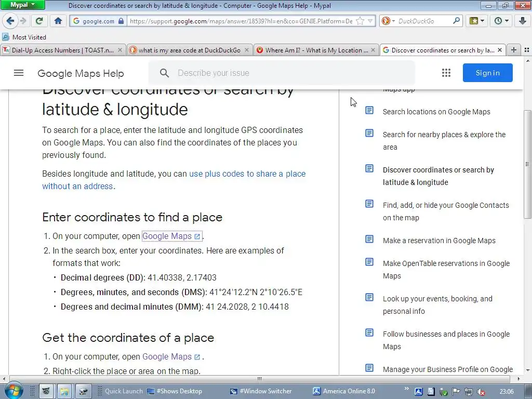Open 'Find, add, or hide your Google Contacts'
532x399 pixels.
(x=446, y=211)
